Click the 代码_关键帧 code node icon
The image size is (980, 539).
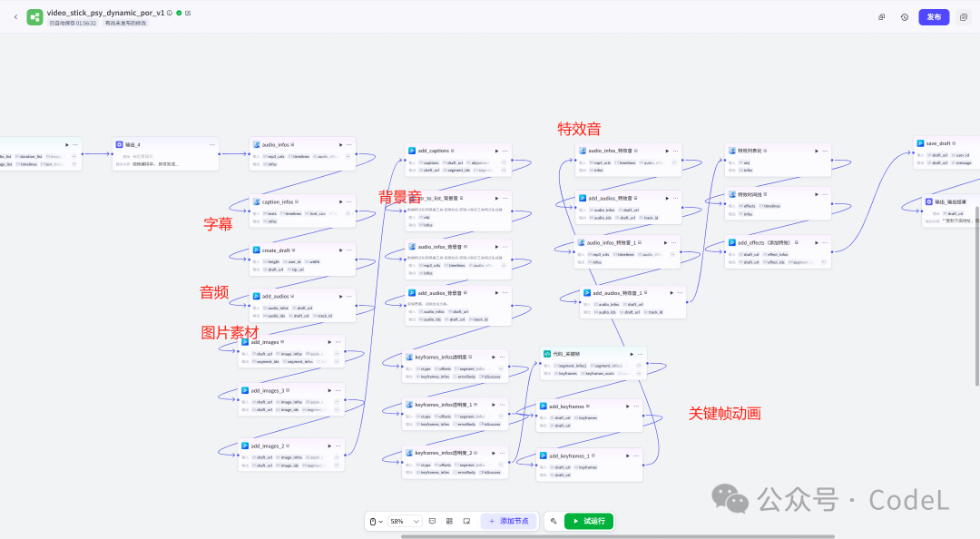coord(547,354)
